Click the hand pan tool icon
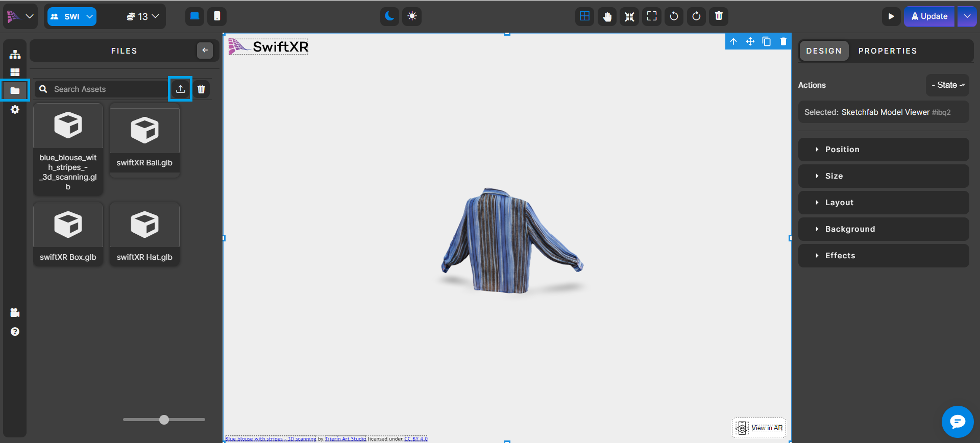The height and width of the screenshot is (443, 980). pyautogui.click(x=607, y=16)
